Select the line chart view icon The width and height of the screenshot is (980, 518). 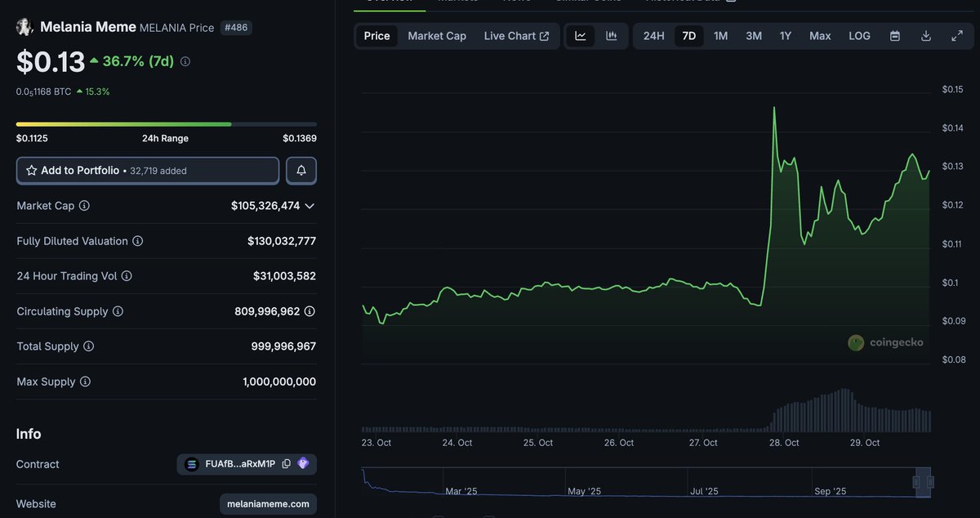point(581,36)
